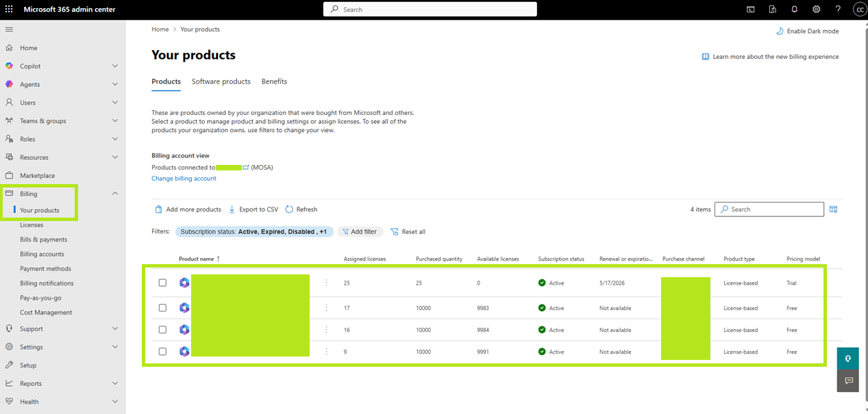Enable Dark mode toggle

tap(807, 31)
